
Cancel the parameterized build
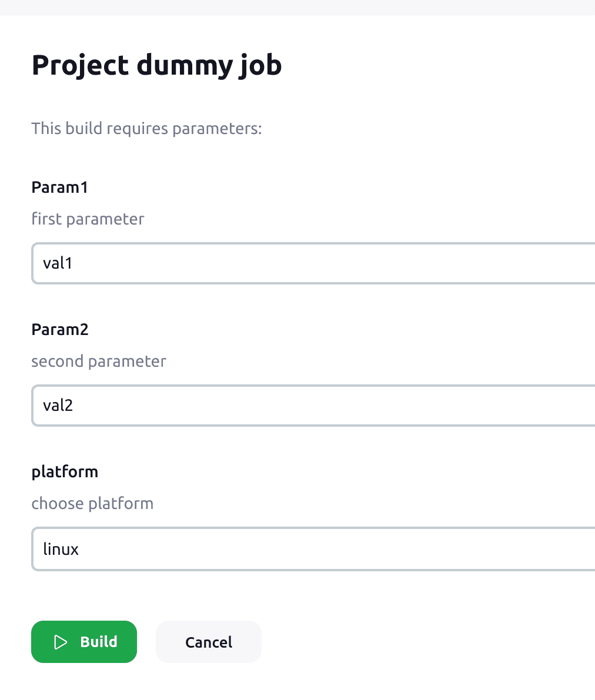[x=208, y=642]
